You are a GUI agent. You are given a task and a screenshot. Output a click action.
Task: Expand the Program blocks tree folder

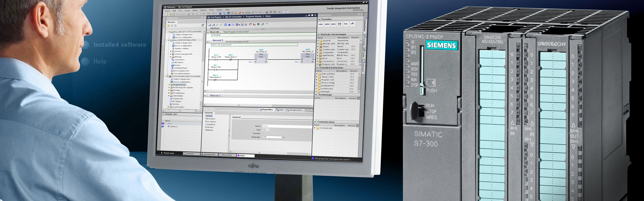[169, 85]
